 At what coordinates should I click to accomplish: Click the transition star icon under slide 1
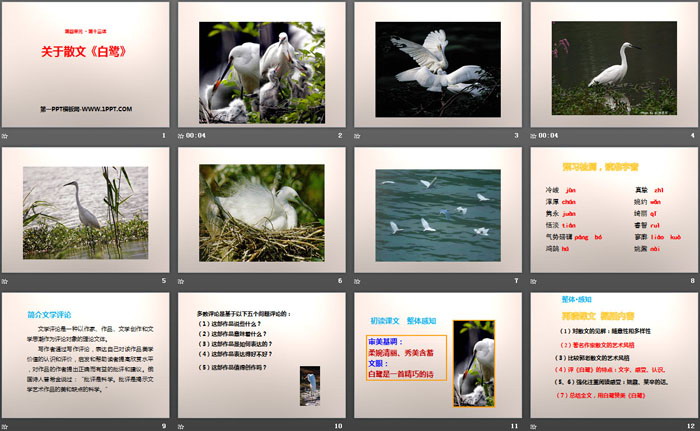[5, 134]
